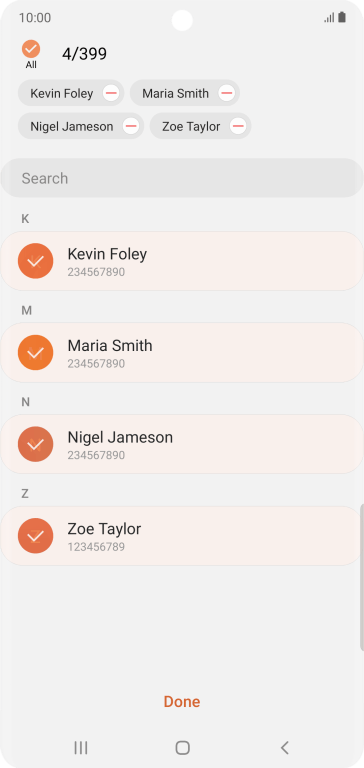The height and width of the screenshot is (768, 364).
Task: Remove Nigel Jameson chip with minus icon
Action: [131, 126]
